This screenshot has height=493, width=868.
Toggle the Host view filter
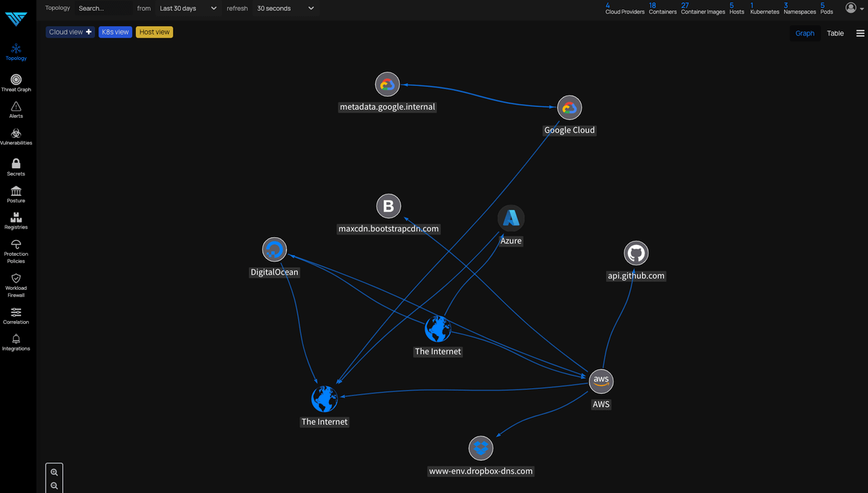point(155,32)
